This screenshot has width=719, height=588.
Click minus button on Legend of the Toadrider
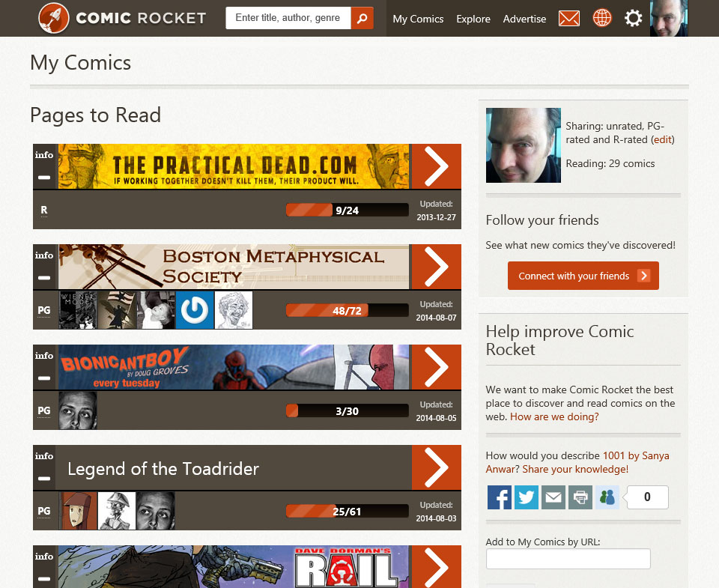[44, 479]
